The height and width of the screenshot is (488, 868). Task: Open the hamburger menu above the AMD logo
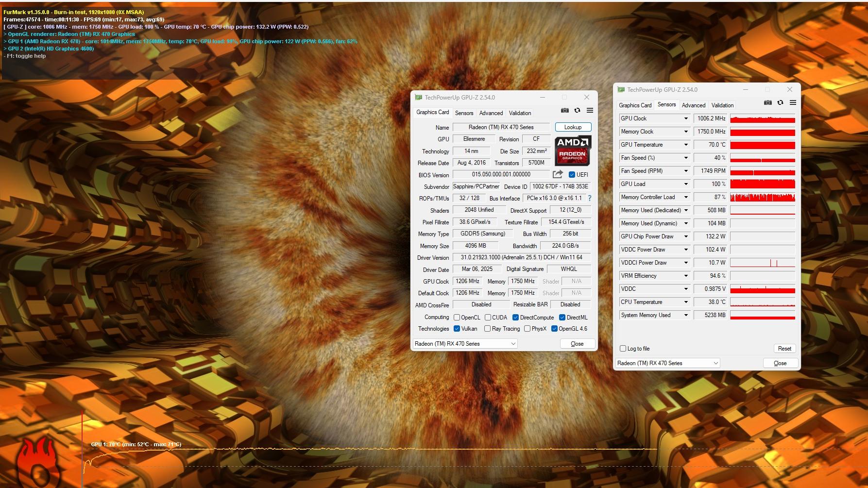point(590,110)
